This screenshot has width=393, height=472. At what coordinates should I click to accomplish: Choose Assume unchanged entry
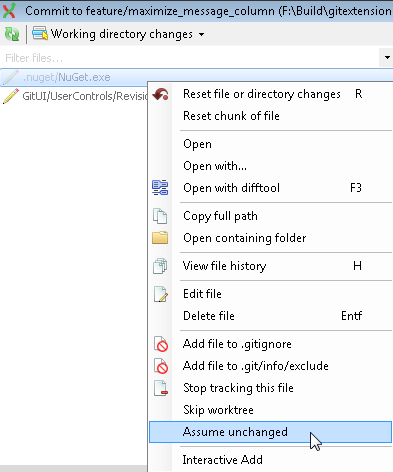(x=271, y=432)
